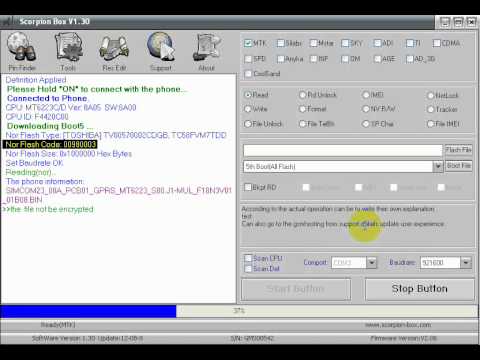Click the blue progress bar showing 37%
Image resolution: width=480 pixels, height=360 pixels.
88,311
